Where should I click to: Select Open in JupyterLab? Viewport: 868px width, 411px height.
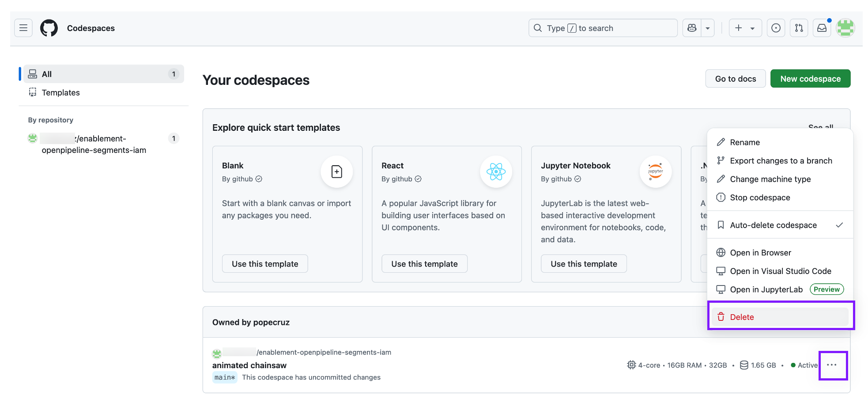(780, 289)
